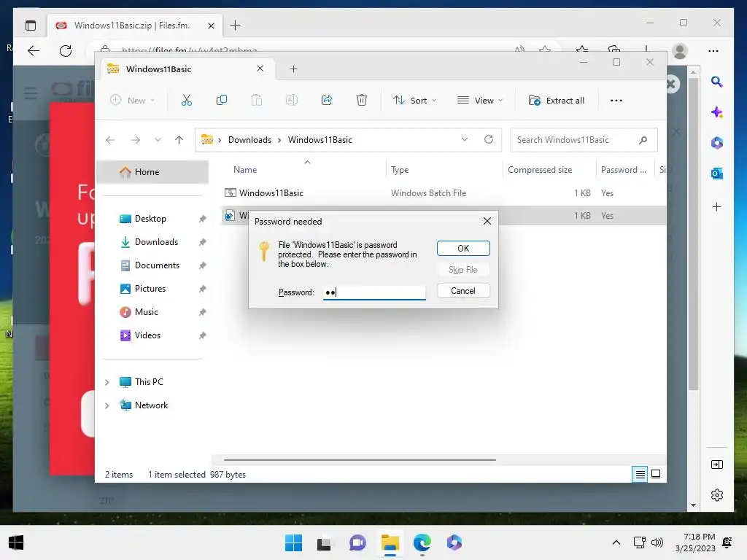Sort by the Name column header
Image resolution: width=747 pixels, height=560 pixels.
click(245, 169)
